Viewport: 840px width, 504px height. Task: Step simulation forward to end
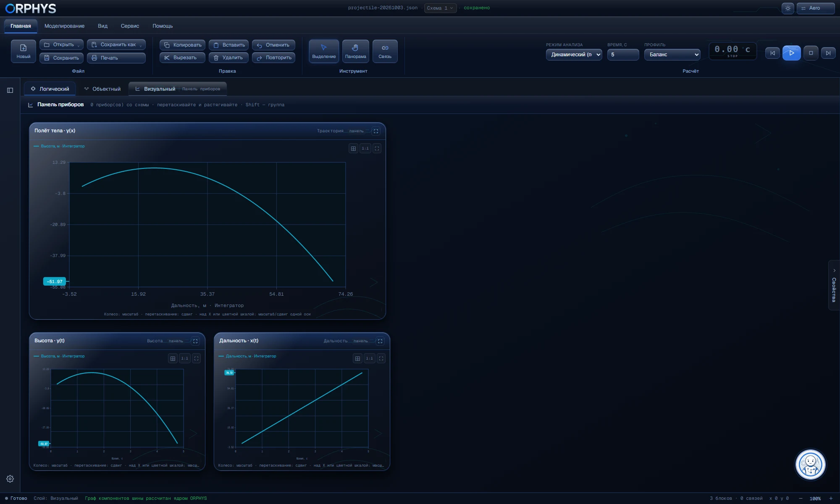tap(828, 53)
